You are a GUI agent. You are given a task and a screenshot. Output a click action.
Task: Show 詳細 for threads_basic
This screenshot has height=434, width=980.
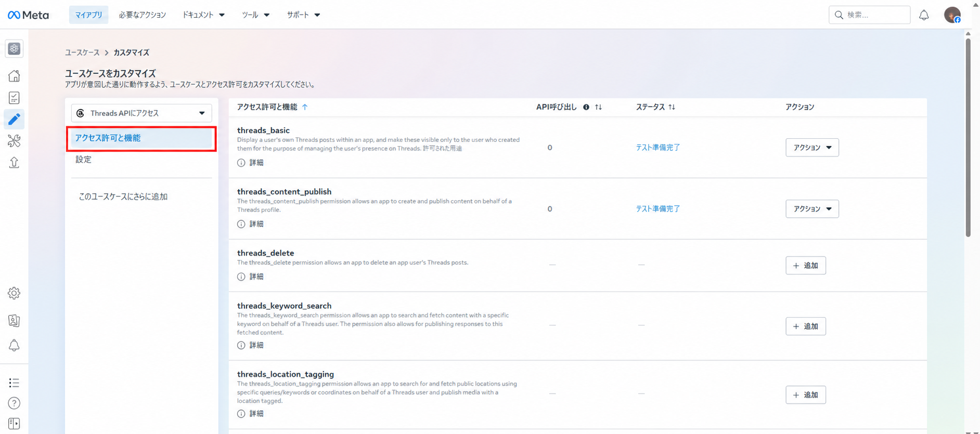coord(251,163)
